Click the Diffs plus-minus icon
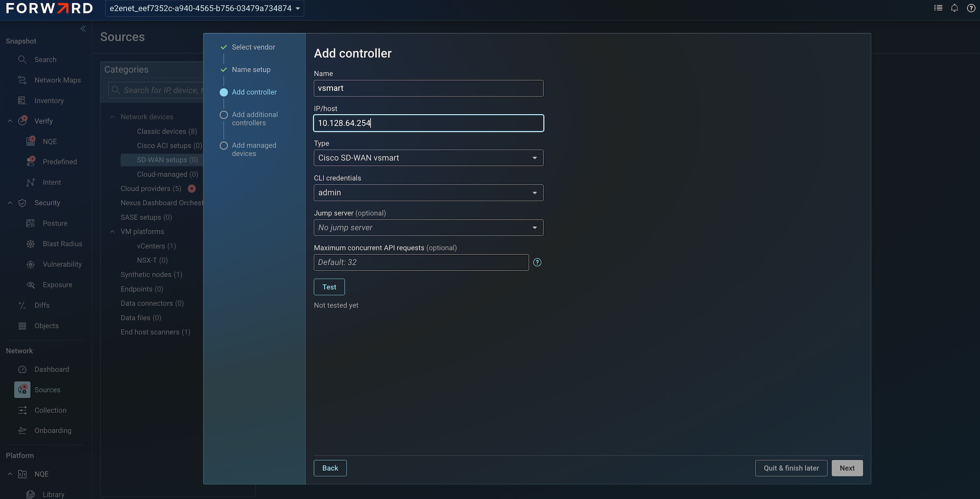 22,305
